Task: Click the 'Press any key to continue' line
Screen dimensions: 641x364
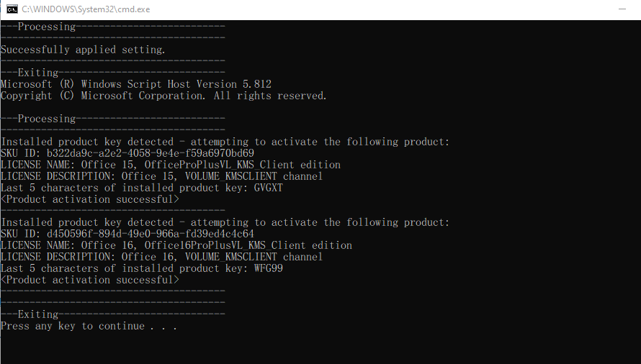Action: [x=89, y=326]
